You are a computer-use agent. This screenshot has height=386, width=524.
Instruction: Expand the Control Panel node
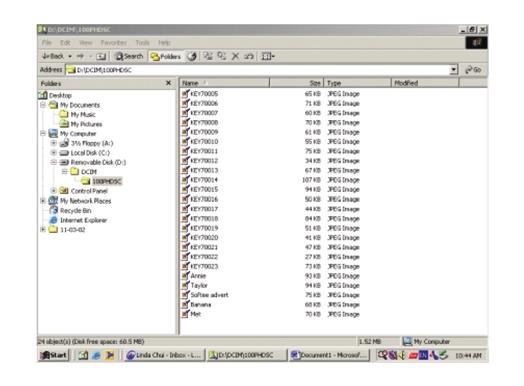point(53,191)
